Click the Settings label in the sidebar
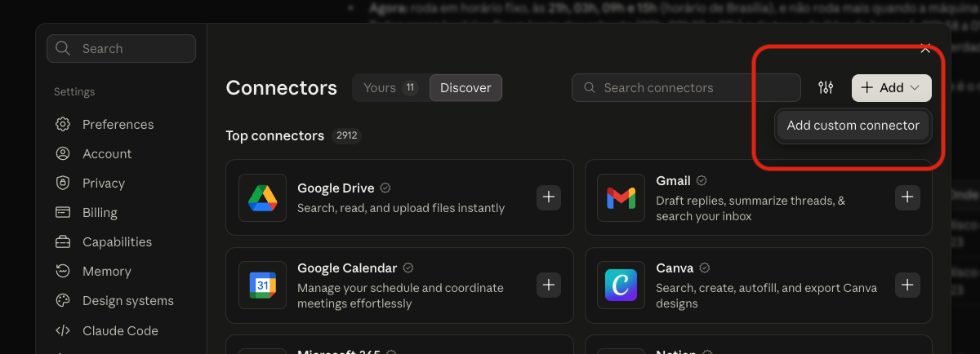This screenshot has width=980, height=354. 74,92
